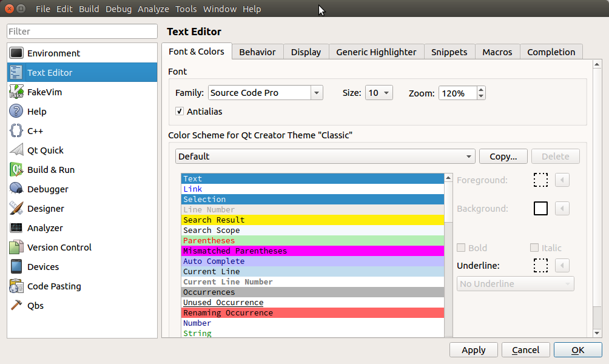Image resolution: width=609 pixels, height=364 pixels.
Task: Click the Qt Quick paper-plane icon
Action: click(x=16, y=150)
